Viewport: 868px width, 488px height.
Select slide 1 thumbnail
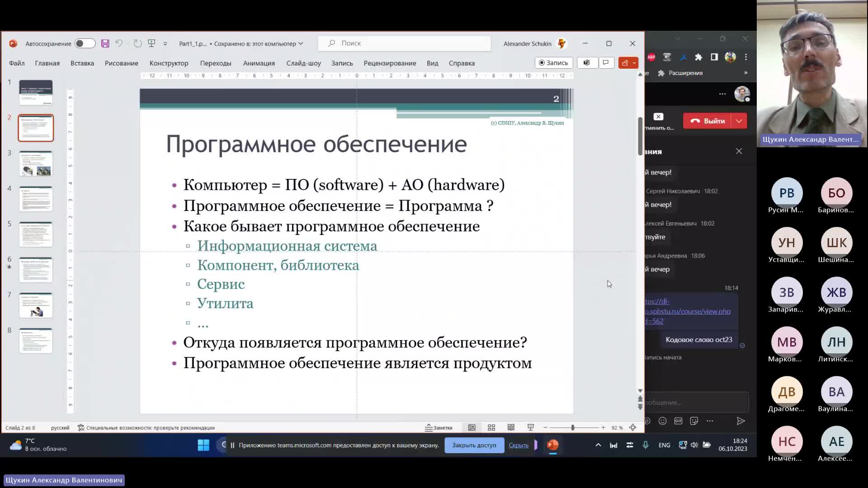[36, 93]
